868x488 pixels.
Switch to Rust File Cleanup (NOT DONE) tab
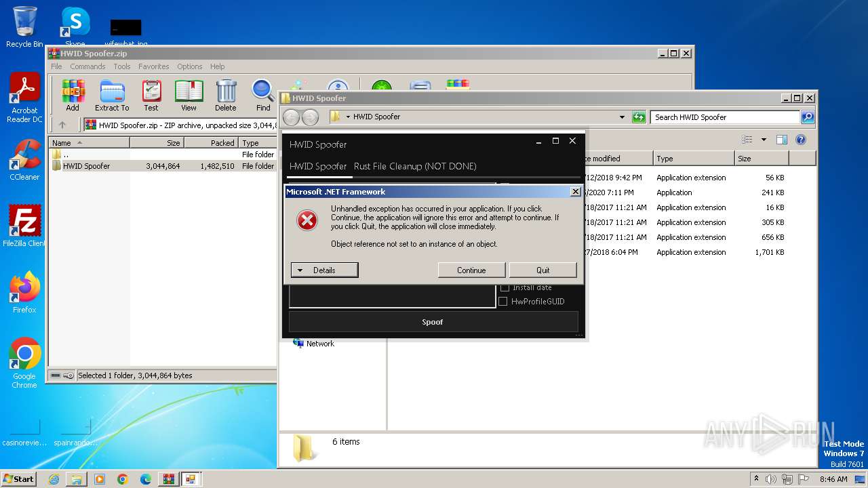coord(415,166)
